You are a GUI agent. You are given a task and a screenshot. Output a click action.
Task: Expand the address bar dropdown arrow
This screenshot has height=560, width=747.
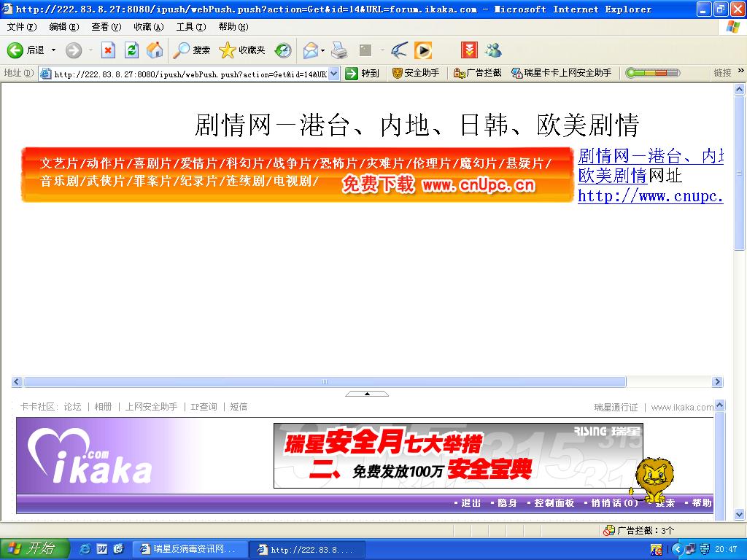334,74
